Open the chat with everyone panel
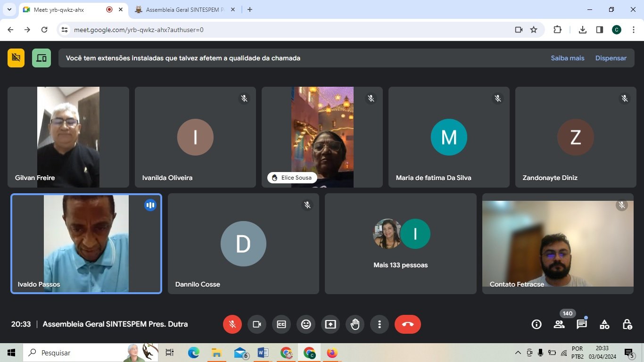Screen dimensions: 644x362 (x=582, y=324)
